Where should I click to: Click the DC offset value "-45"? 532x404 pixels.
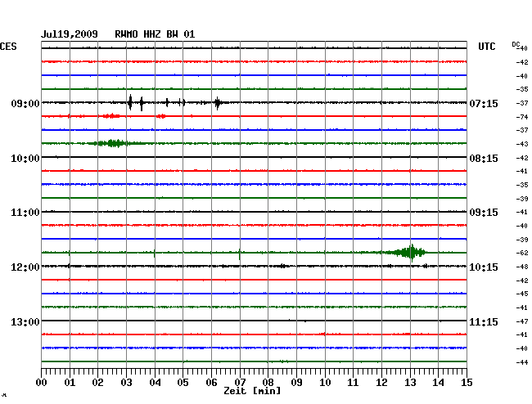click(522, 294)
